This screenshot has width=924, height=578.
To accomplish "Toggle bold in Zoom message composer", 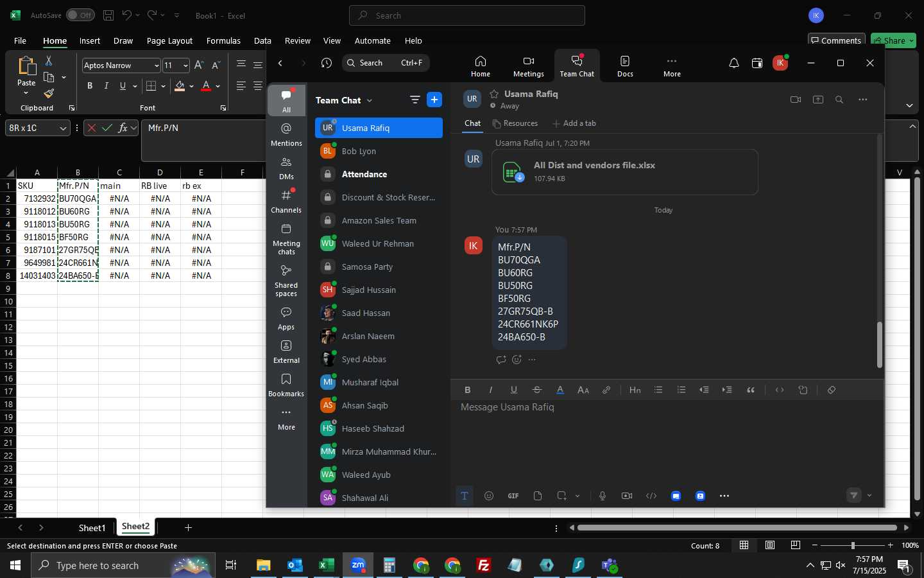I will tap(468, 390).
